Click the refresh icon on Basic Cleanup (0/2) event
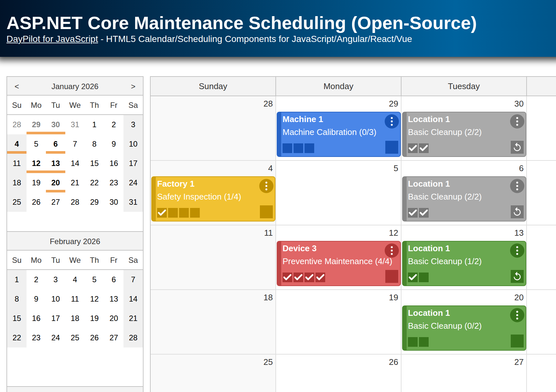This screenshot has width=556, height=392. (x=517, y=341)
